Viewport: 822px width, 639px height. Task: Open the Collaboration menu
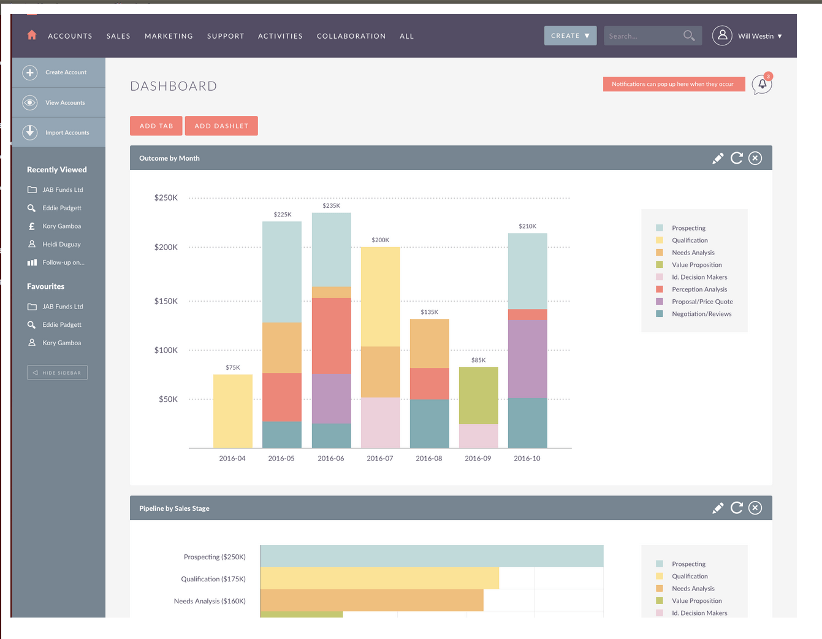click(x=351, y=36)
